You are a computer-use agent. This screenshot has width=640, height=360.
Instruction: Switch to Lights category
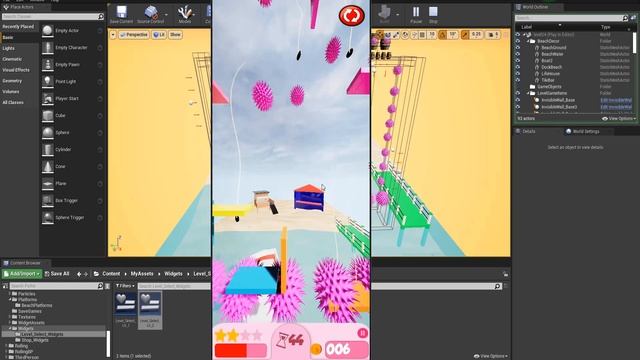pyautogui.click(x=9, y=48)
